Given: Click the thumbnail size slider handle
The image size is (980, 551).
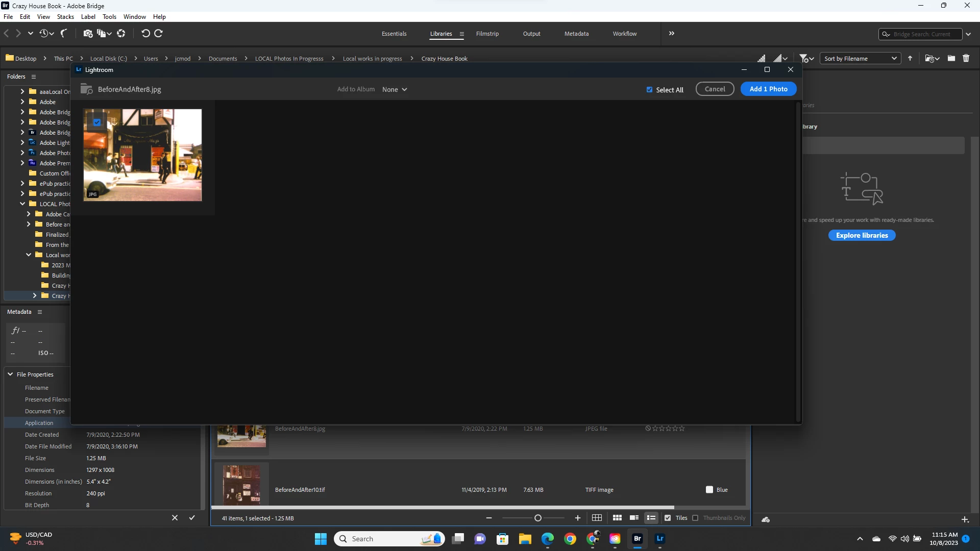Looking at the screenshot, I should click(537, 518).
